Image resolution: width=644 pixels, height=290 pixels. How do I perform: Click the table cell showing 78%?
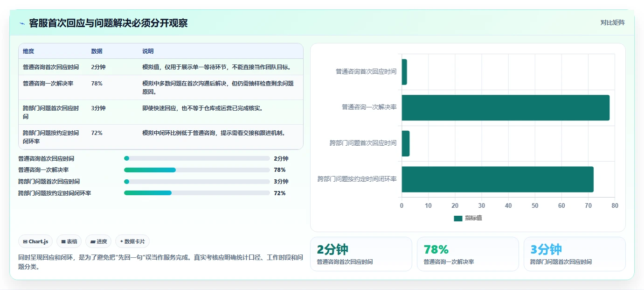pyautogui.click(x=97, y=84)
